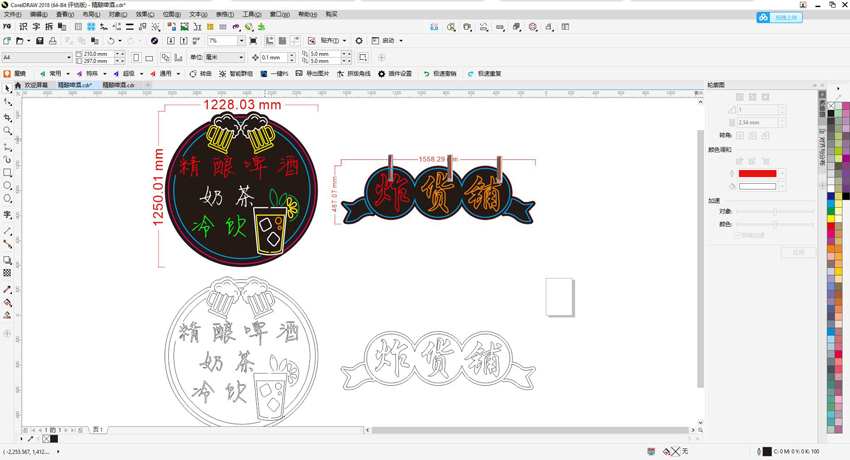Select the Inside Contour option
This screenshot has height=460, width=850.
(752, 97)
